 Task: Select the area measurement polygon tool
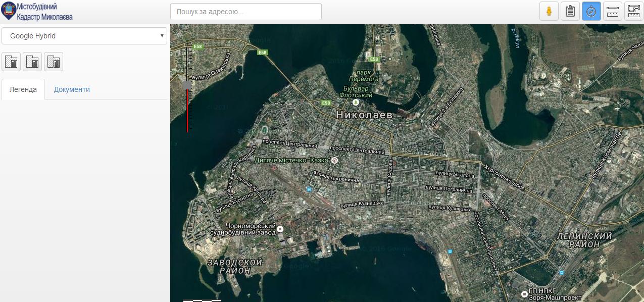point(634,11)
